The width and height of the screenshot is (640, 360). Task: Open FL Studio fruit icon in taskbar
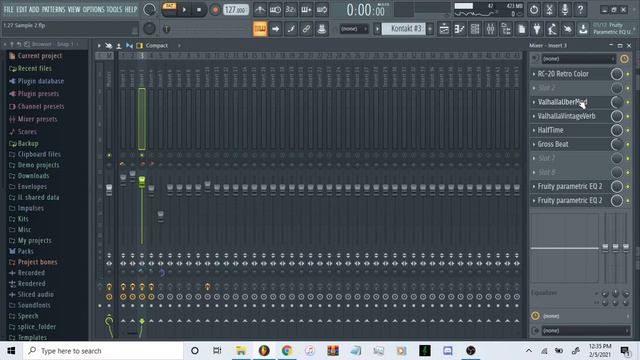click(264, 351)
